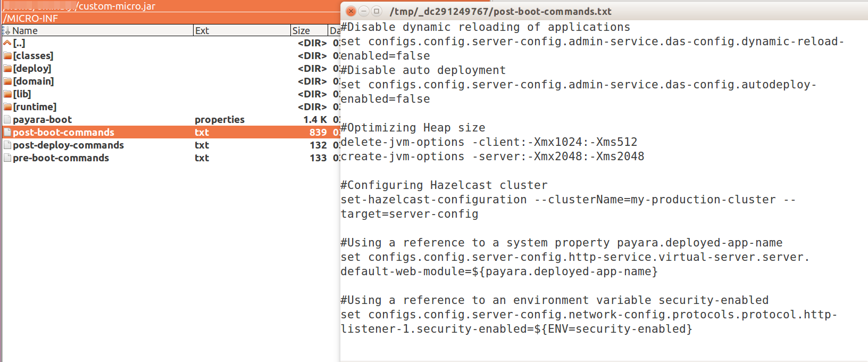Viewport: 868px width, 362px height.
Task: Click the 839 size value
Action: (318, 133)
